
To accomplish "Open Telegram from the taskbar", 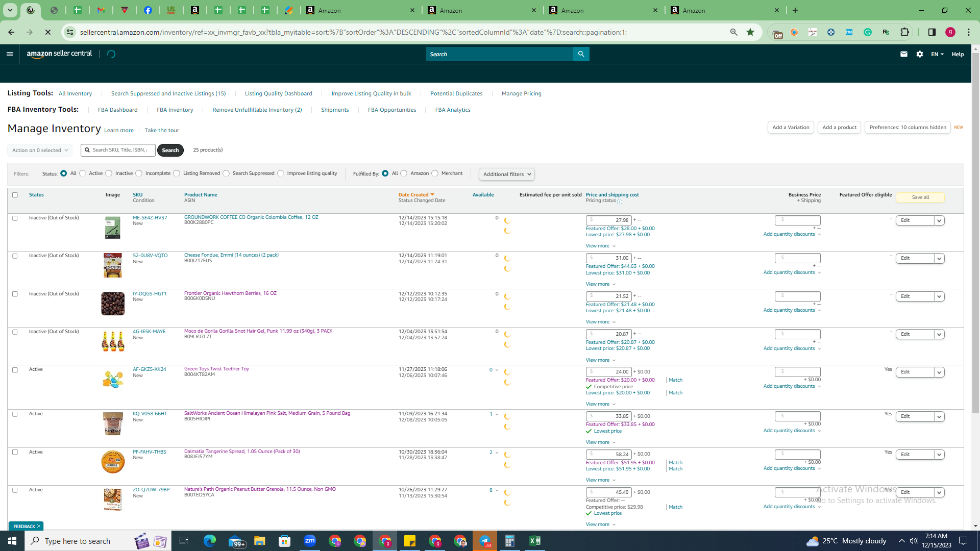I will click(485, 541).
